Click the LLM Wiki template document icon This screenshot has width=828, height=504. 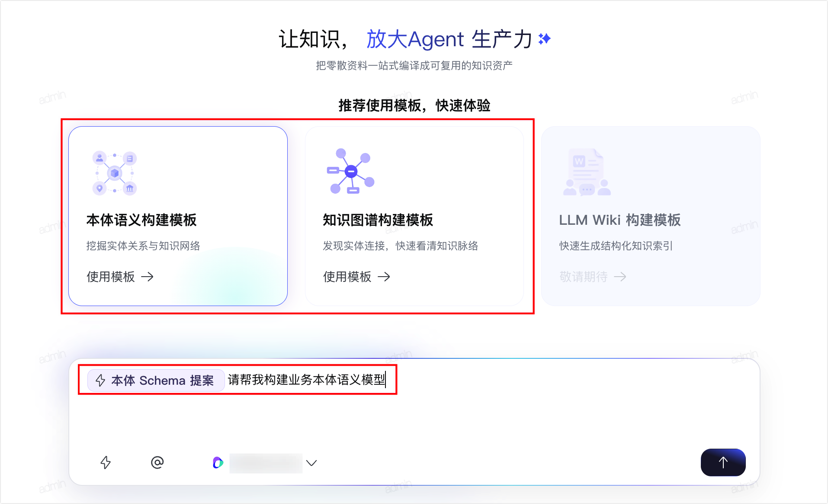587,172
